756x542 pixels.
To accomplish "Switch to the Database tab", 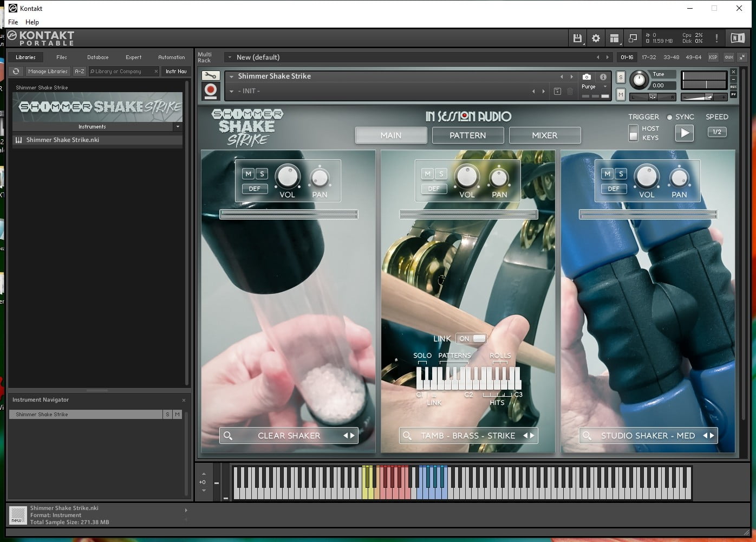I will [98, 57].
